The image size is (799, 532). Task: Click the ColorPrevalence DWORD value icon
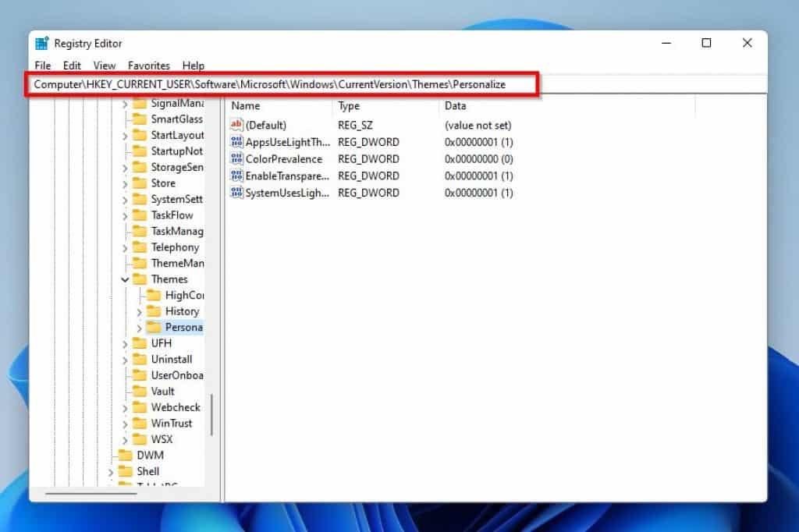coord(236,158)
